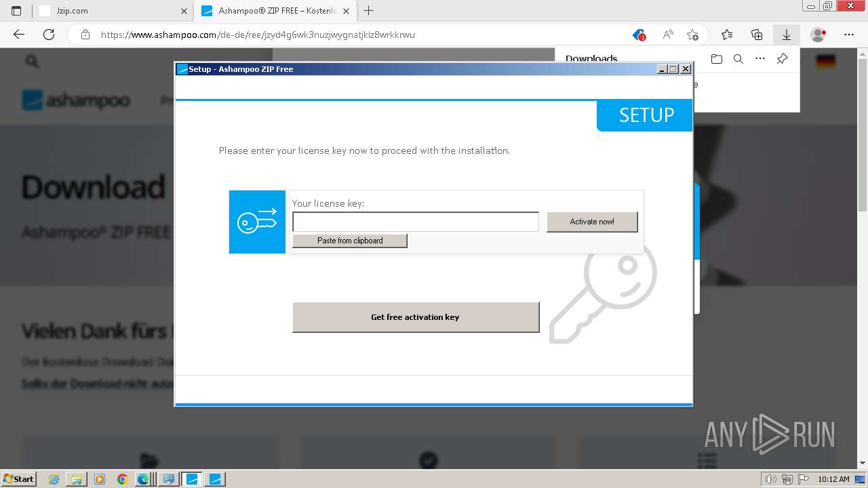Switch to Microsoft Edge in taskbar
Viewport: 868px width, 488px height.
(x=144, y=479)
